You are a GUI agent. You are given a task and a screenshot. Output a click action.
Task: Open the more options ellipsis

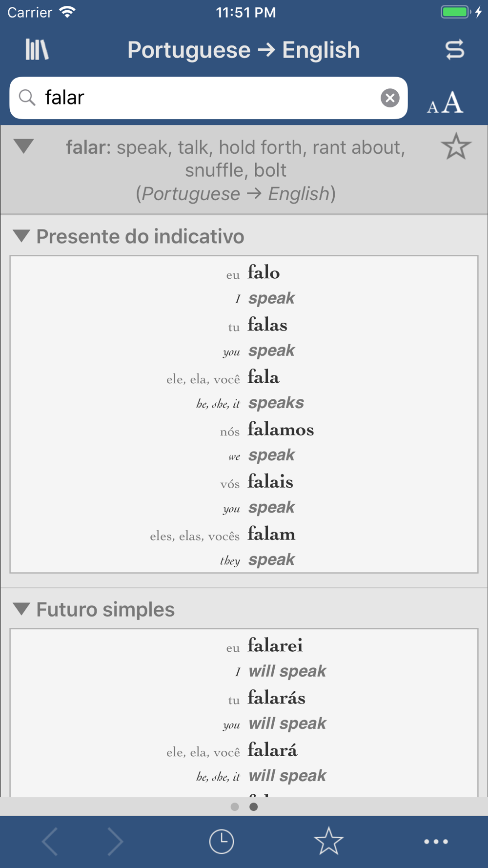click(436, 841)
